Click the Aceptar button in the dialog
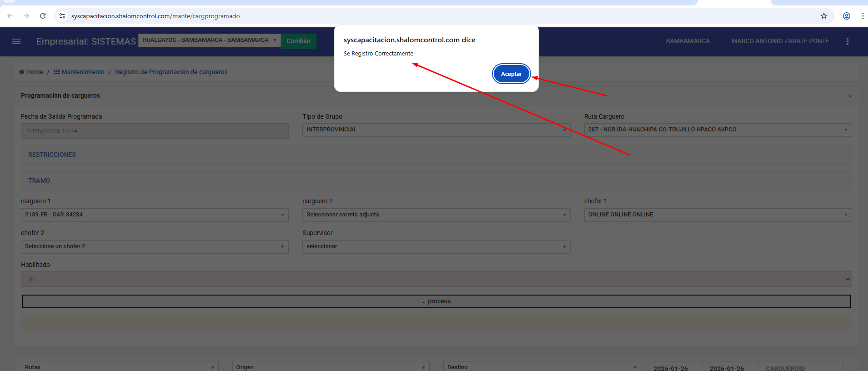The width and height of the screenshot is (868, 371). [511, 74]
